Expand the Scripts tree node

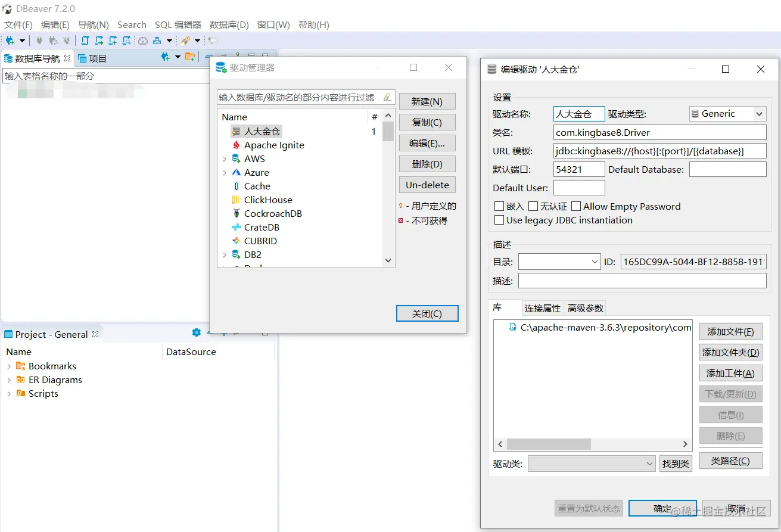point(9,394)
